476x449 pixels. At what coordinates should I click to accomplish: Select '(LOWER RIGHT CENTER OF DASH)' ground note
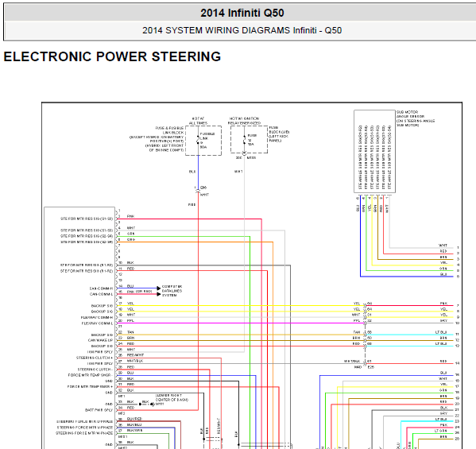click(172, 397)
